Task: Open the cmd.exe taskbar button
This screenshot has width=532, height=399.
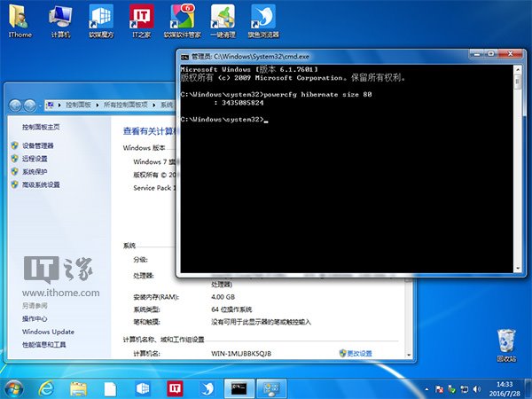Action: pos(239,387)
